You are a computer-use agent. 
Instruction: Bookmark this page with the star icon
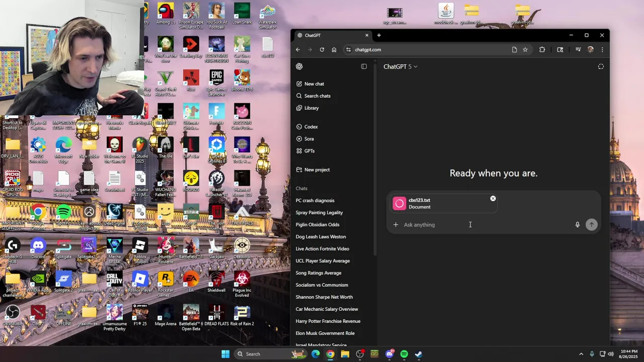525,50
